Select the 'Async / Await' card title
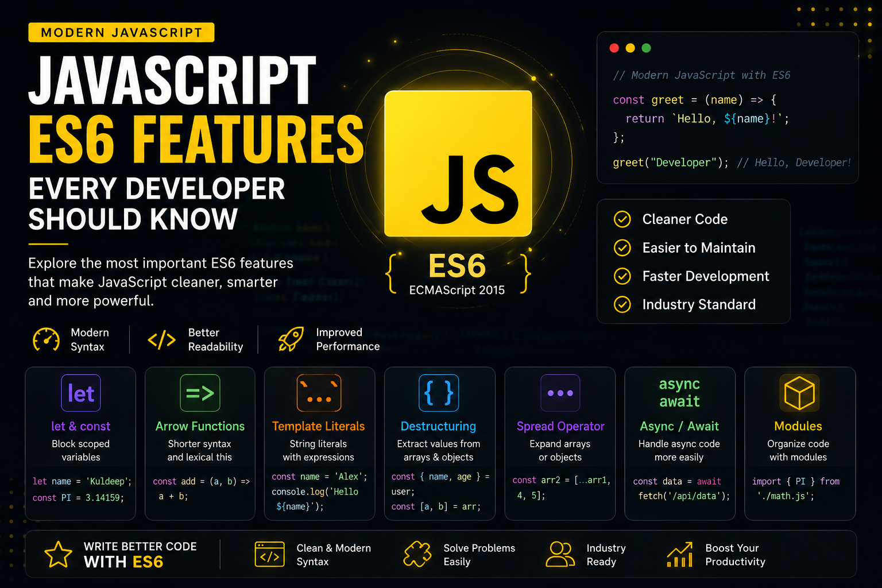Screen dimensions: 882x588 pyautogui.click(x=679, y=427)
